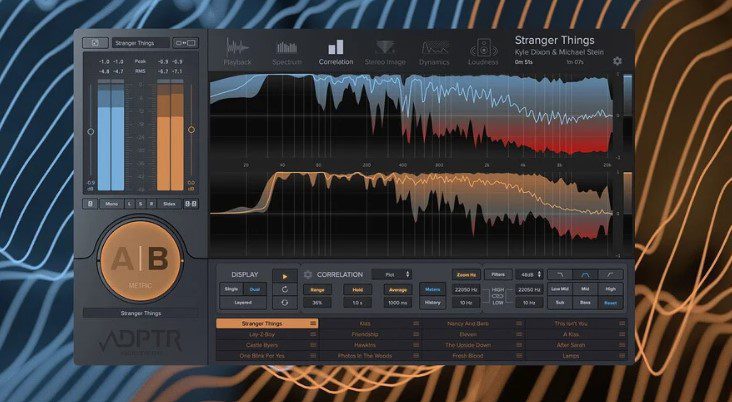The height and width of the screenshot is (402, 732).
Task: Switch to the Spectrum analyzer tab
Action: (287, 51)
